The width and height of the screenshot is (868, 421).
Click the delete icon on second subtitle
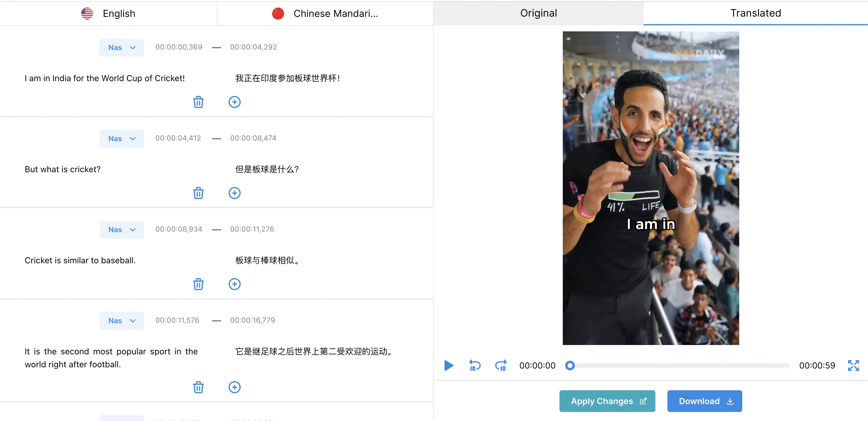[198, 193]
